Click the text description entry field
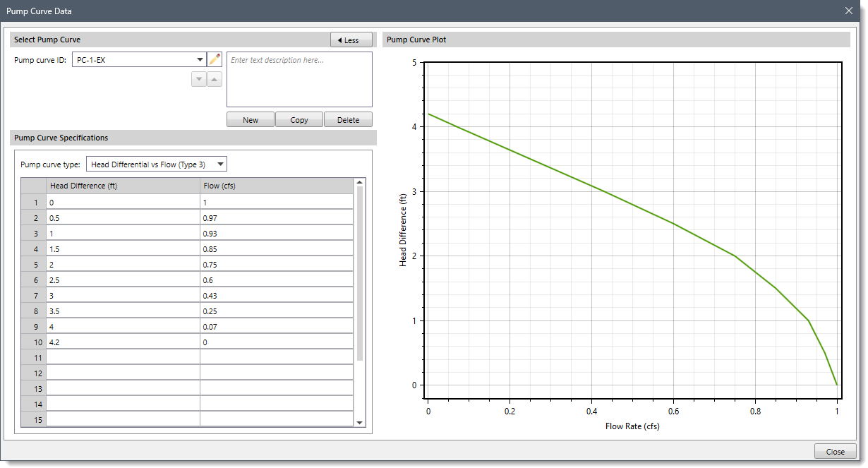This screenshot has height=468, width=868. (x=299, y=79)
